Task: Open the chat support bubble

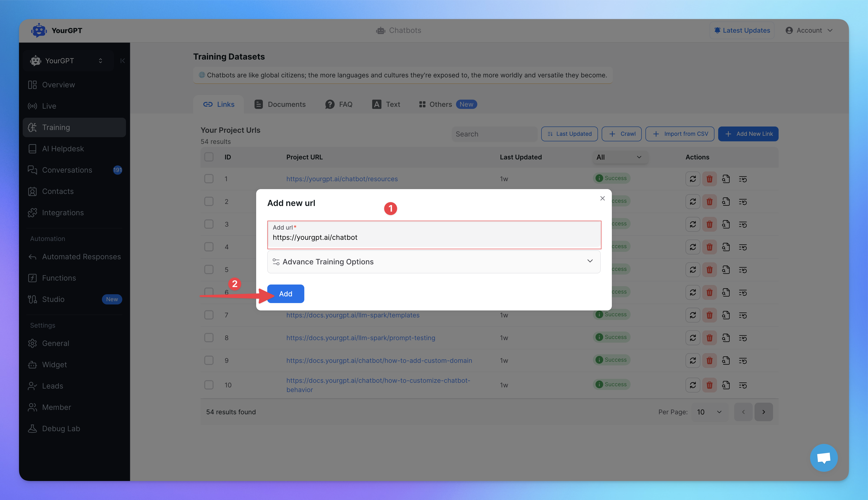Action: [x=824, y=458]
